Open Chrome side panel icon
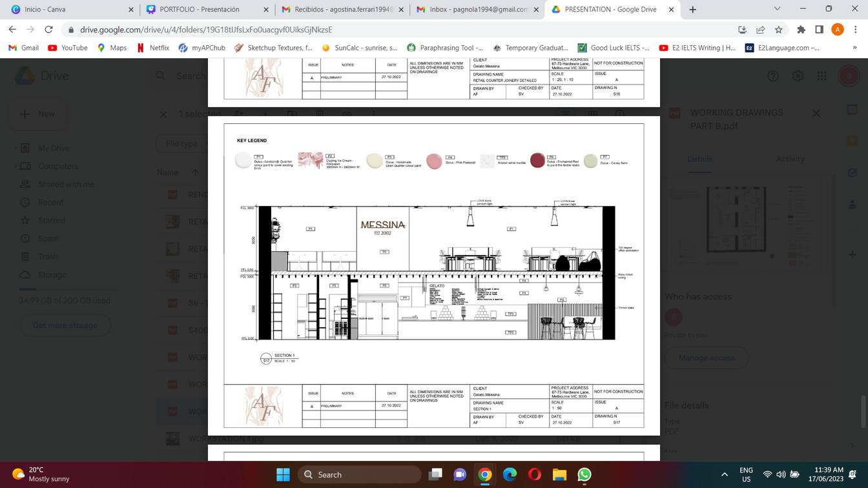 pos(820,30)
